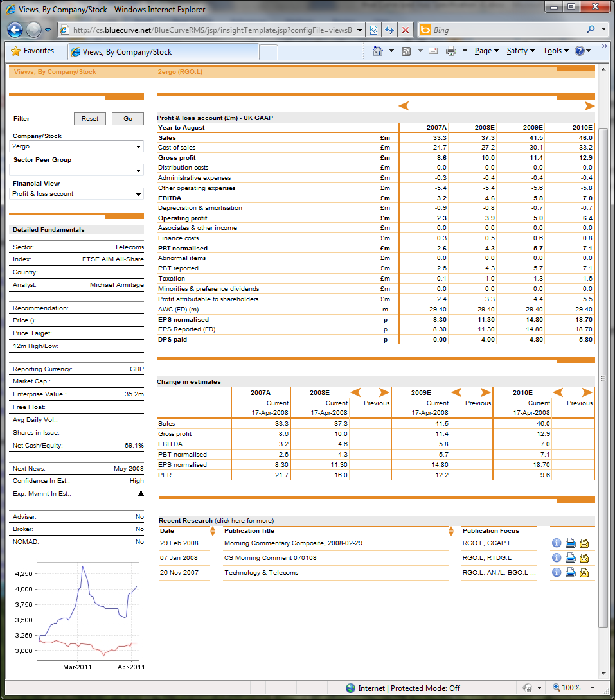The image size is (615, 700).
Task: Click info icon for Morning Commentary Composite row
Action: point(557,543)
